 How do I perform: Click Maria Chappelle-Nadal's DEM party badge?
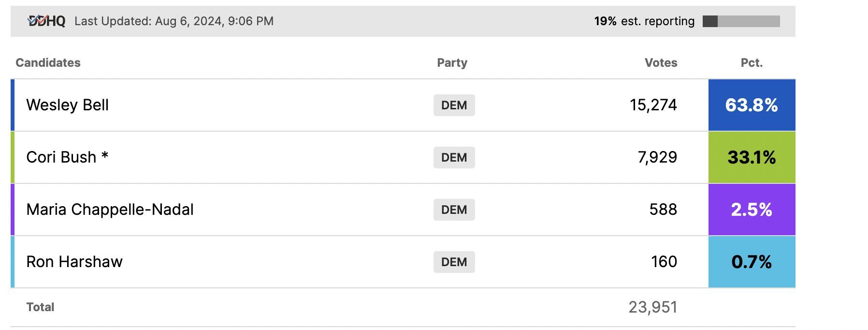(x=454, y=210)
